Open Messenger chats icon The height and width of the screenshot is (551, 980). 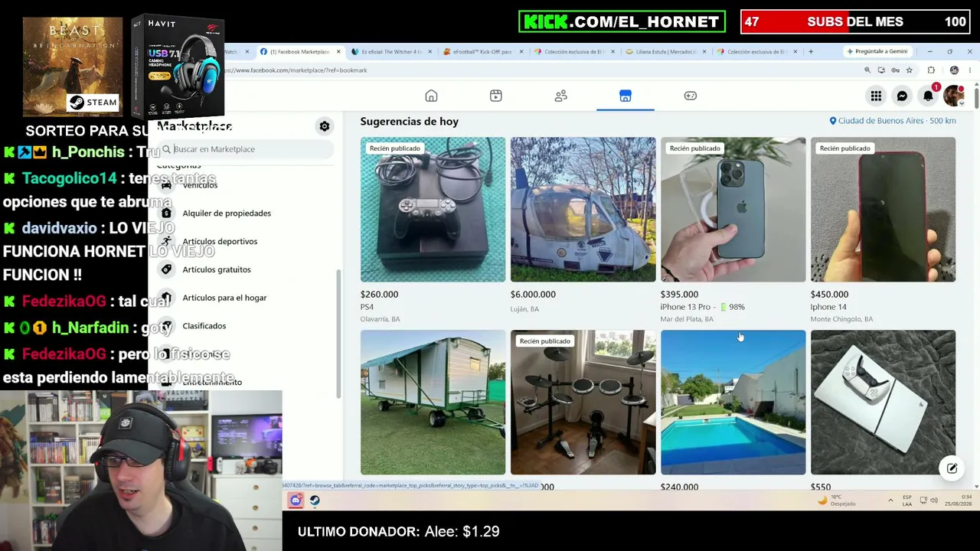click(902, 96)
